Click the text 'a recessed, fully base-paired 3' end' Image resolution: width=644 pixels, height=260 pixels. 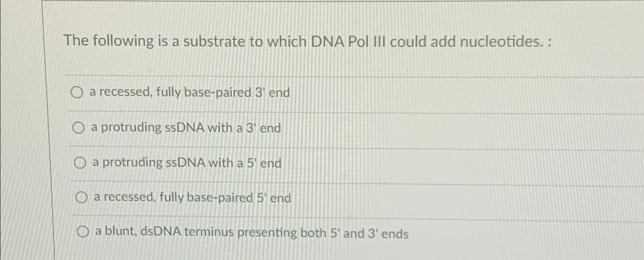(190, 93)
